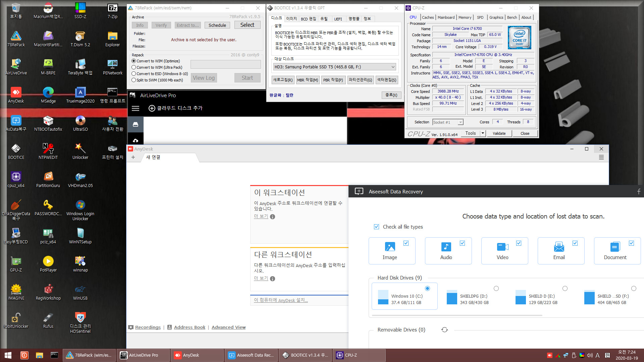Open the AirLiveDrive Pro hamburger menu
The height and width of the screenshot is (362, 644).
[136, 108]
